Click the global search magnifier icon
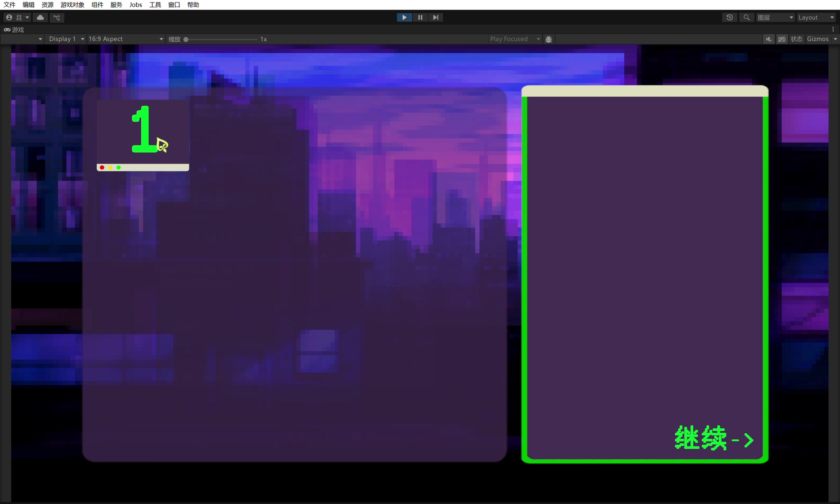Image resolution: width=840 pixels, height=504 pixels. [x=746, y=17]
